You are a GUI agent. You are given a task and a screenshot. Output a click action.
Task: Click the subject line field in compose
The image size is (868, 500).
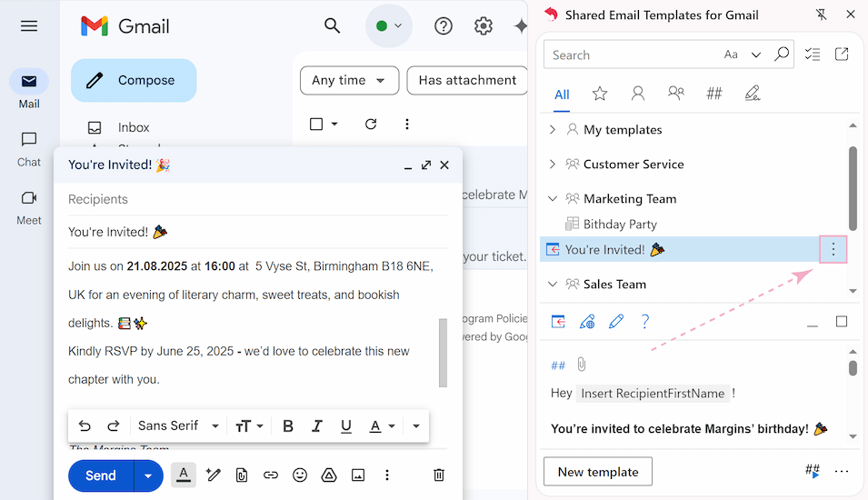click(x=258, y=232)
